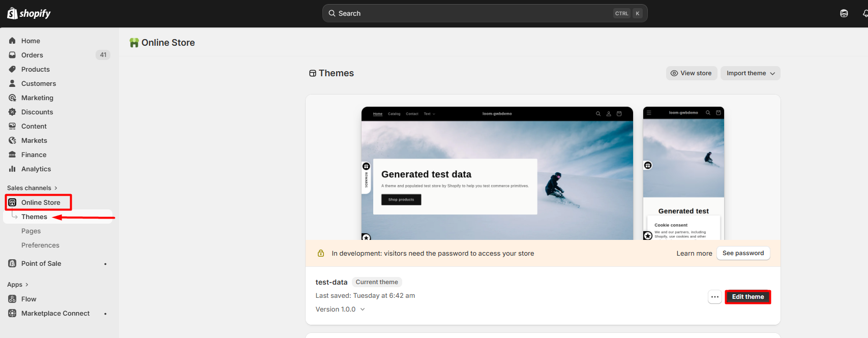Follow the Learn more link
Screen dimensions: 868x338
(694, 253)
